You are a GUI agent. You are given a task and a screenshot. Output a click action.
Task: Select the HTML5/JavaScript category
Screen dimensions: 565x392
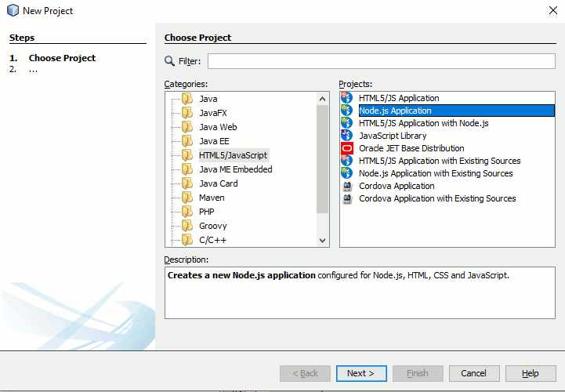234,155
